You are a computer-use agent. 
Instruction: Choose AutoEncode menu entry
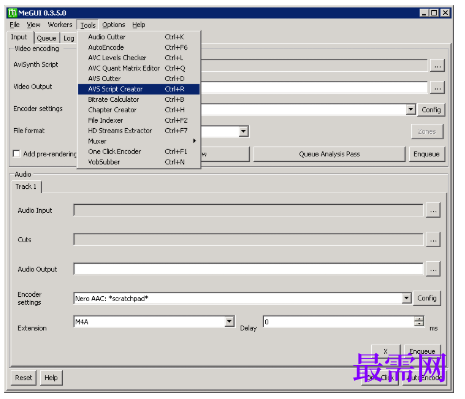[x=139, y=47]
